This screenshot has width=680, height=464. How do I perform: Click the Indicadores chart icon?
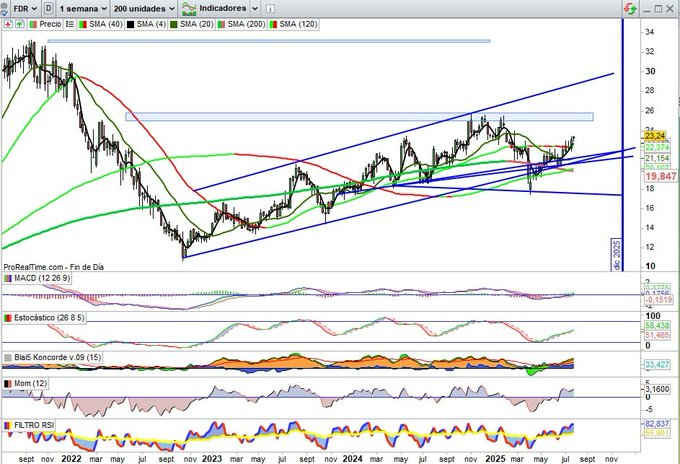coord(189,8)
